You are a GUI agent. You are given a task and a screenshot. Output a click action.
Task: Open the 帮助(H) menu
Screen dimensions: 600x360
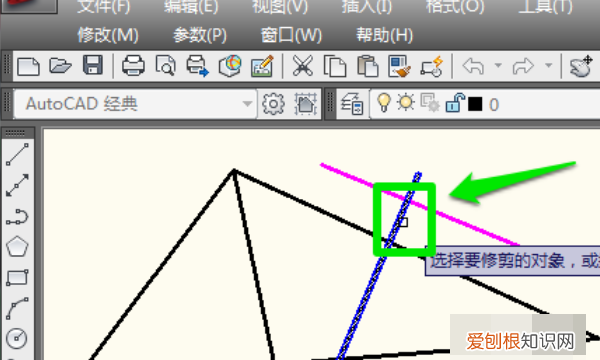[385, 35]
